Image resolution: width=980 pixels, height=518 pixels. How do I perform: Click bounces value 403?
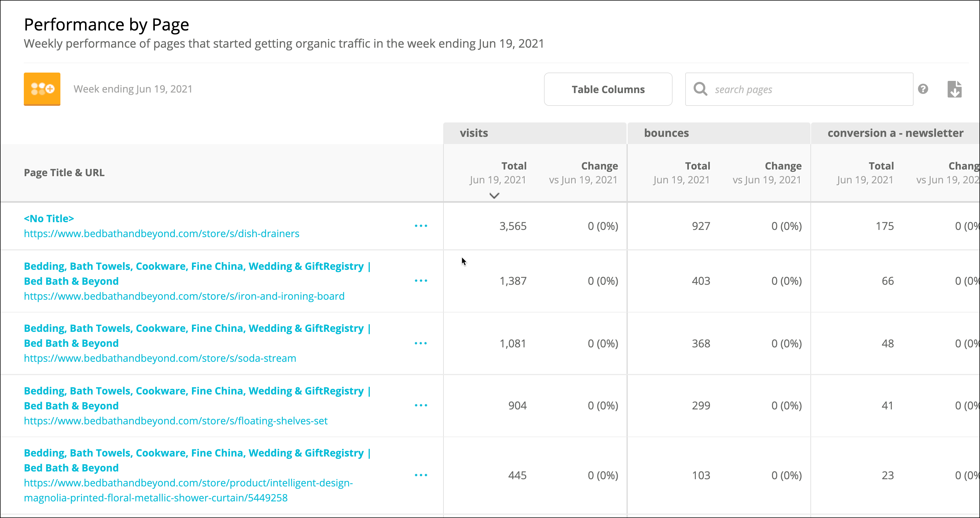pyautogui.click(x=701, y=281)
